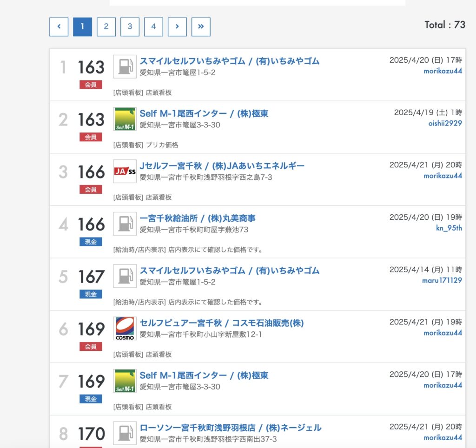Viewport: 476px width, 448px height.
Task: Click the JA SS logo icon
Action: [125, 171]
